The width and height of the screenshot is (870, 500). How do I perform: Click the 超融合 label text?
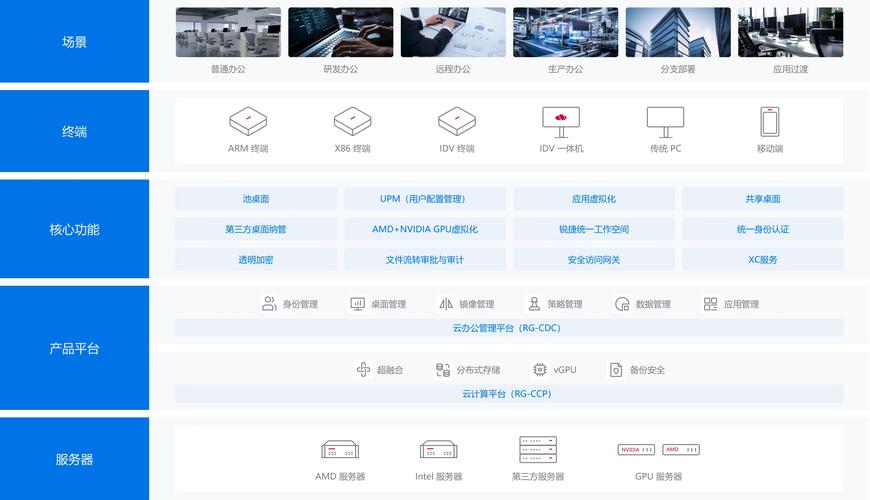[x=390, y=370]
